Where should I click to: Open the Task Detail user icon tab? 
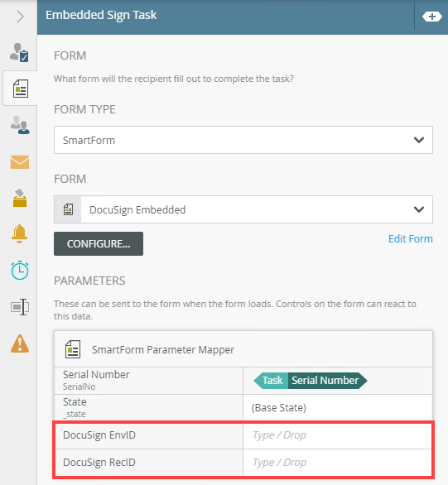click(19, 53)
